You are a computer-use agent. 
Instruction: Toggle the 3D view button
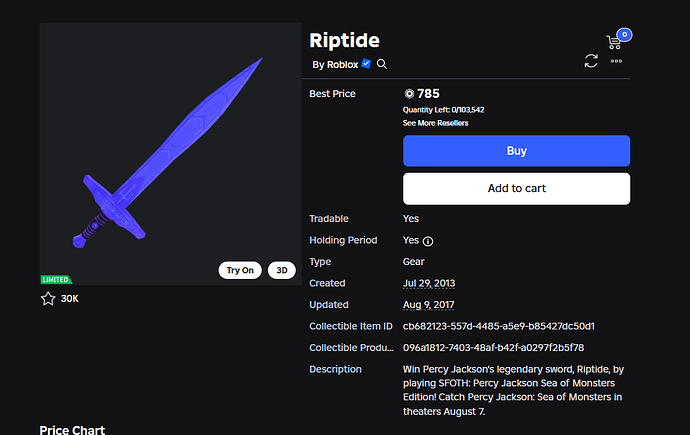pyautogui.click(x=282, y=270)
